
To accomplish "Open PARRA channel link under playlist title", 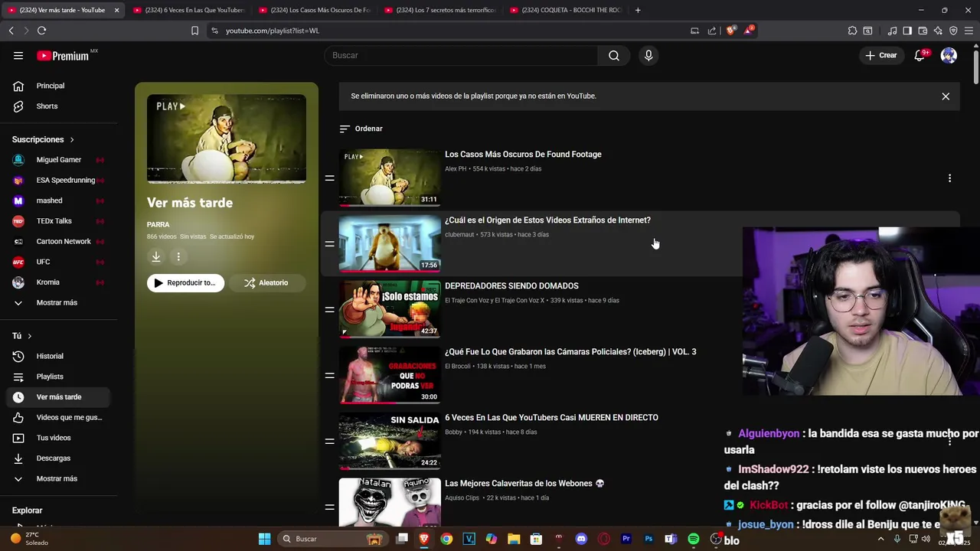I will [158, 224].
